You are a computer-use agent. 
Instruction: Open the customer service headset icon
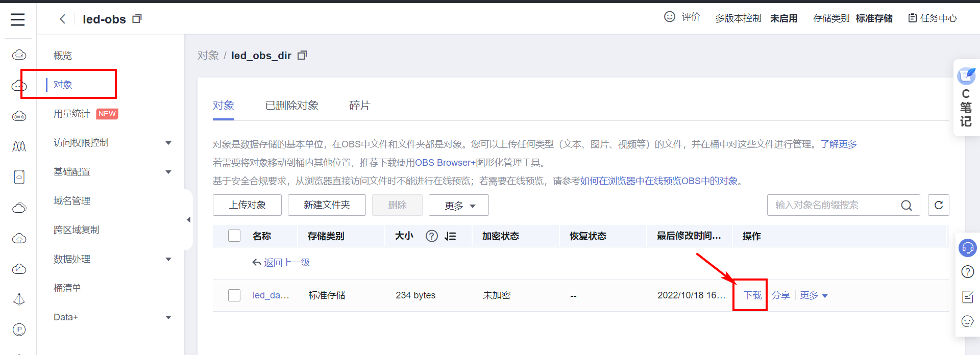tap(967, 248)
